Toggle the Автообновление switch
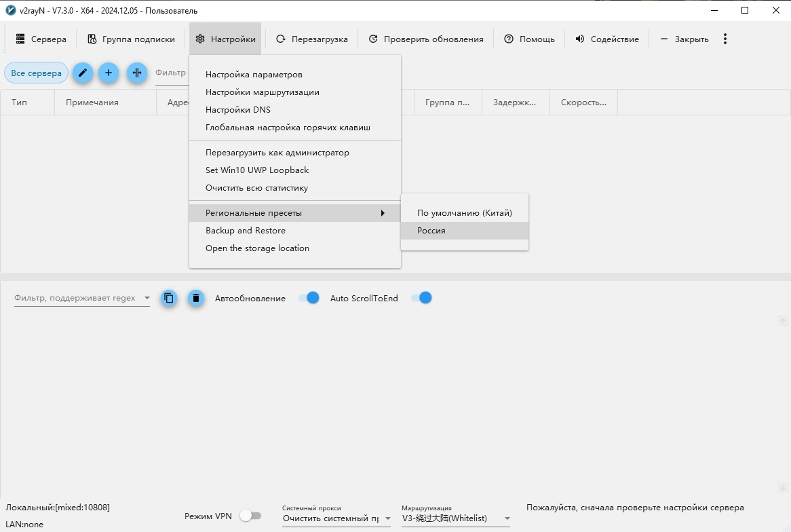Image resolution: width=791 pixels, height=532 pixels. (x=309, y=298)
